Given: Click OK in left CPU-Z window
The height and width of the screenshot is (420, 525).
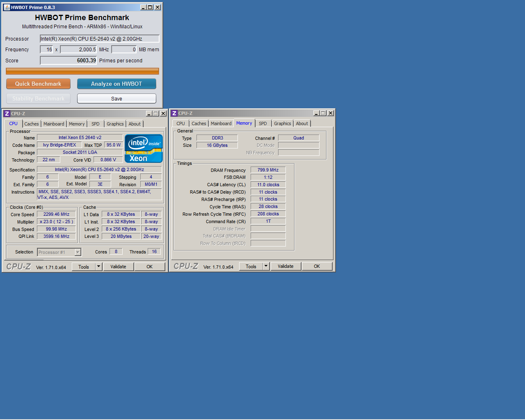Looking at the screenshot, I should 150,267.
